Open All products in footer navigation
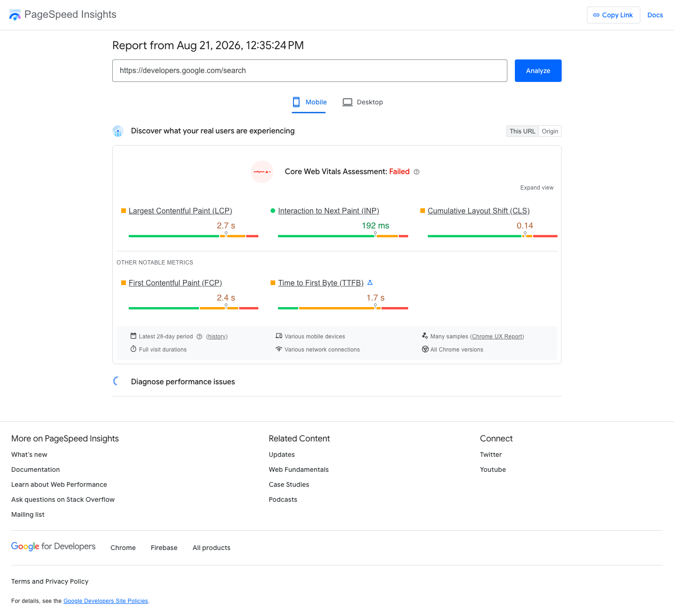 (x=212, y=548)
